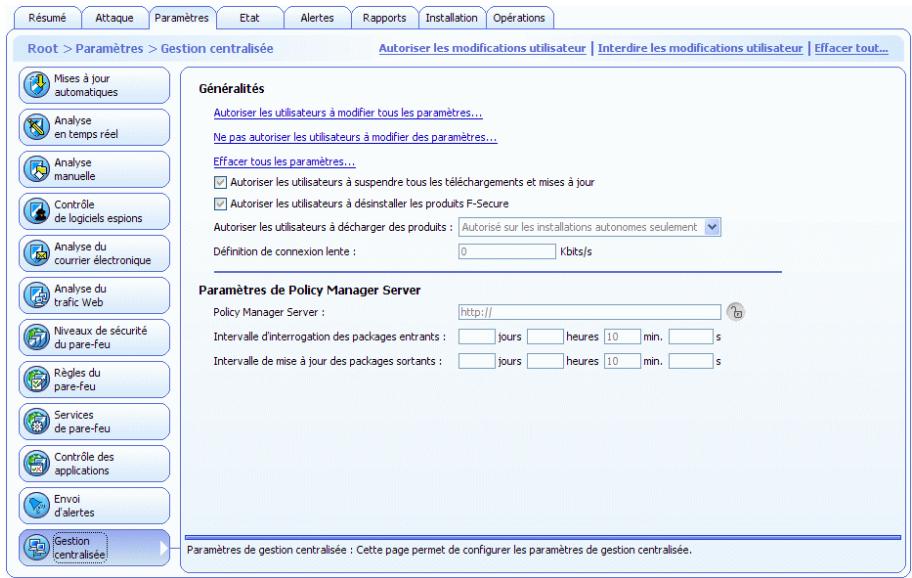
Task: Click the Policy Manager Server URL field
Action: pyautogui.click(x=590, y=312)
